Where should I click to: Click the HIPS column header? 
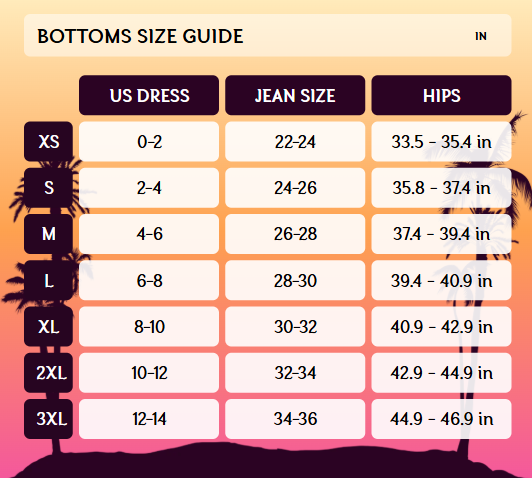pyautogui.click(x=441, y=95)
